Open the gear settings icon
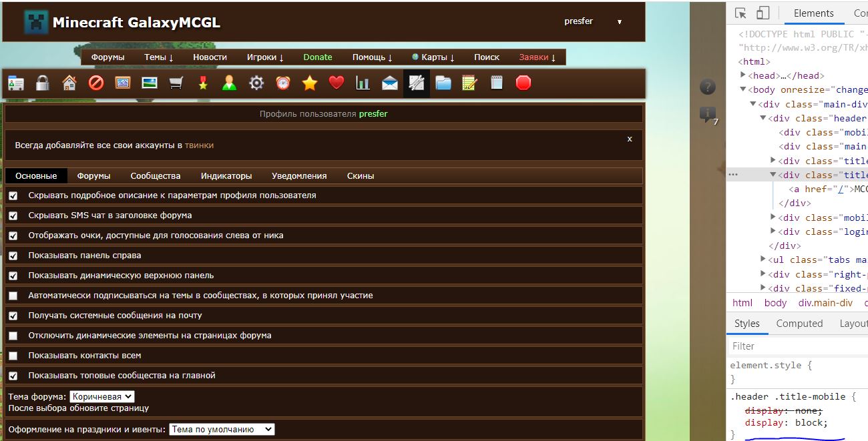868x441 pixels. click(256, 83)
